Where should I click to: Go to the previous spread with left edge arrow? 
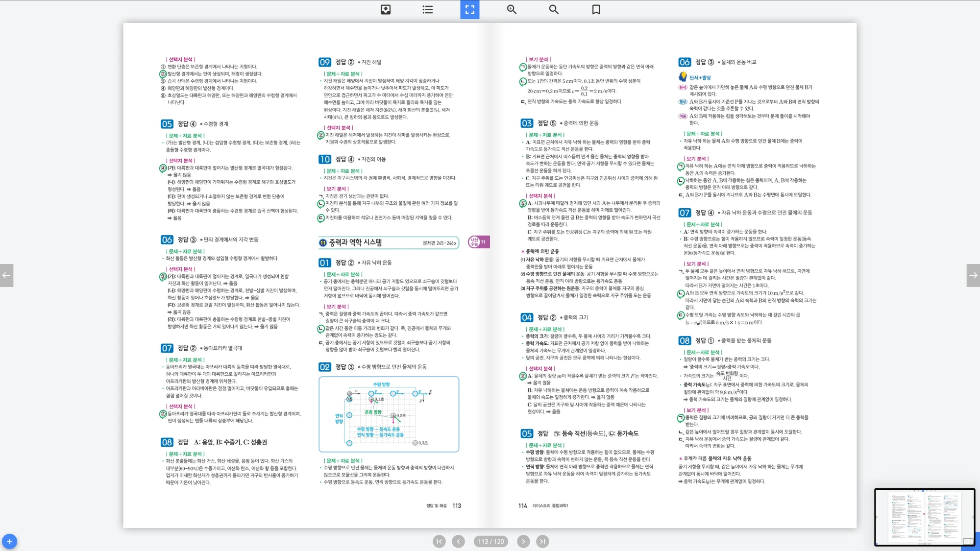[x=6, y=275]
